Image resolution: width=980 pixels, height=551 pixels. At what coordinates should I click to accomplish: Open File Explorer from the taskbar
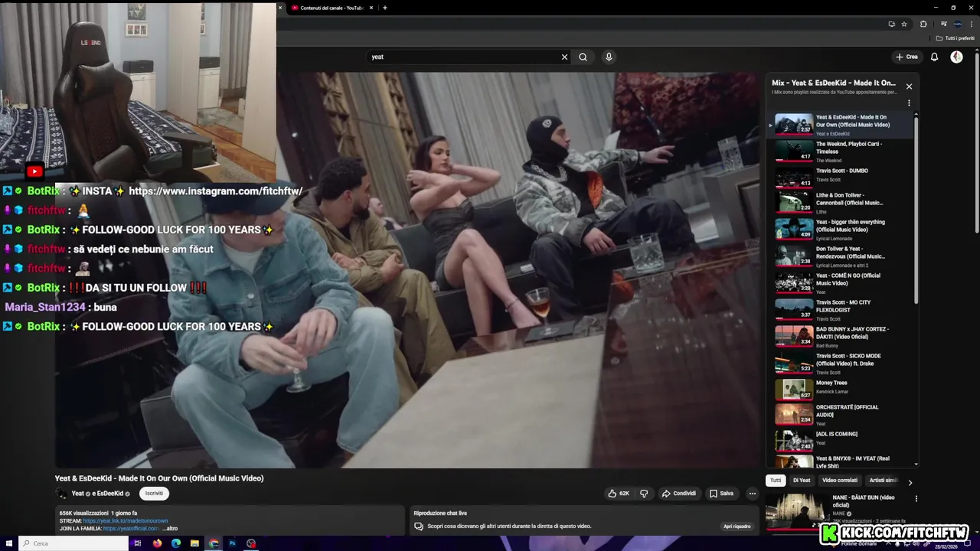click(194, 543)
